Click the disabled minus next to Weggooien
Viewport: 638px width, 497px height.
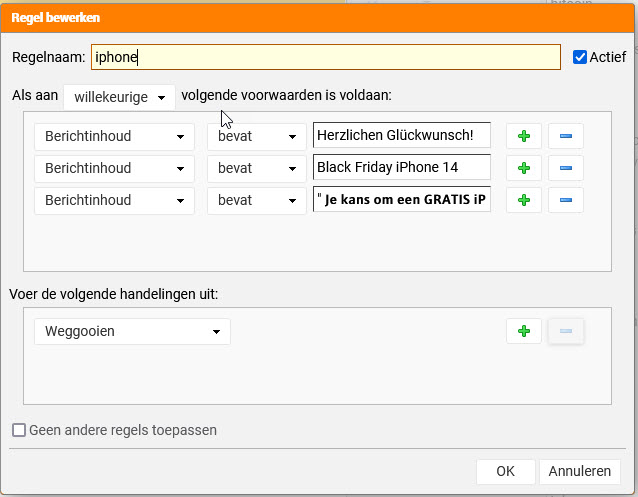point(566,331)
